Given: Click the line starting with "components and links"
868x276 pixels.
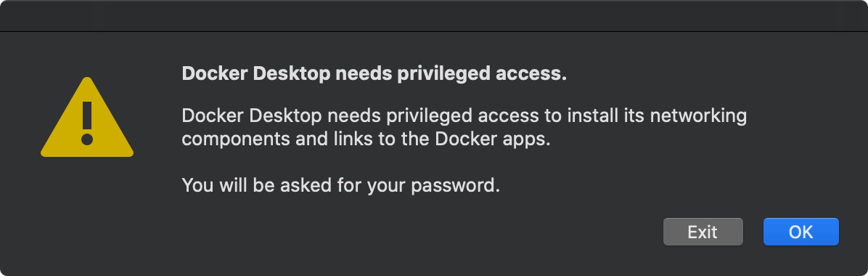Looking at the screenshot, I should 367,139.
